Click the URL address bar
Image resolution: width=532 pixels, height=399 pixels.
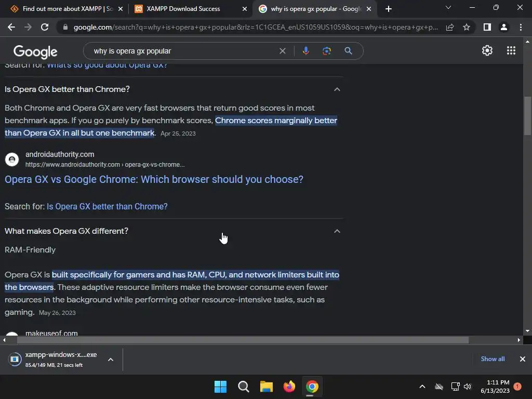(x=255, y=27)
